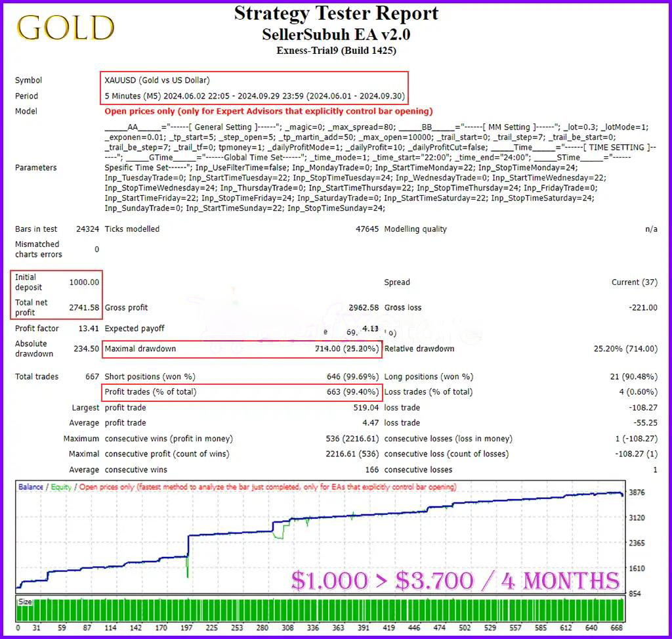Screen dimensions: 672x639
Task: Click the Size label on volume bar
Action: click(24, 601)
